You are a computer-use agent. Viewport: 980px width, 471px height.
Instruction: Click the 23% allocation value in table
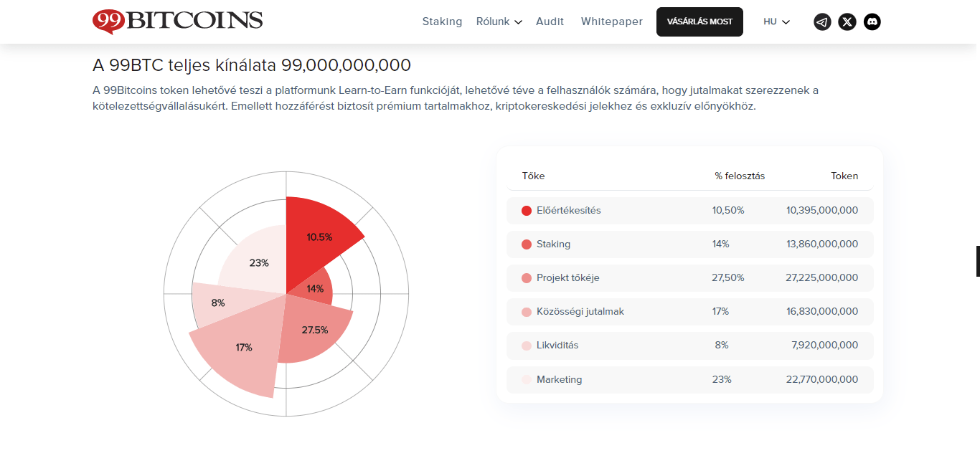click(722, 379)
